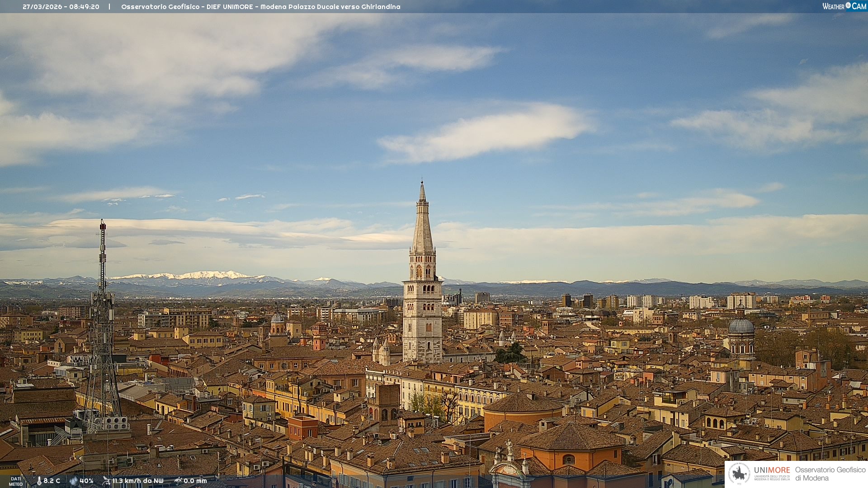The height and width of the screenshot is (488, 868).
Task: Click the 11.3 km/h da NW wind reading
Action: [138, 481]
